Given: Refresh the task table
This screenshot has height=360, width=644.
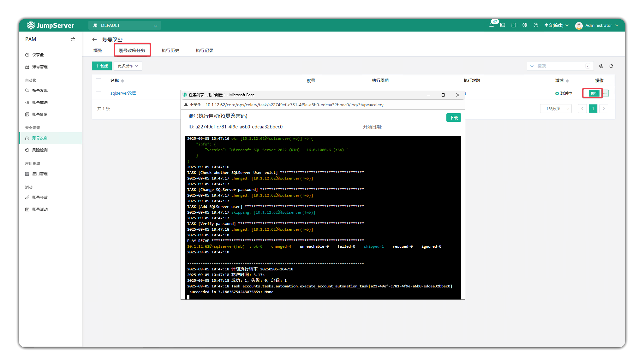Looking at the screenshot, I should click(611, 66).
